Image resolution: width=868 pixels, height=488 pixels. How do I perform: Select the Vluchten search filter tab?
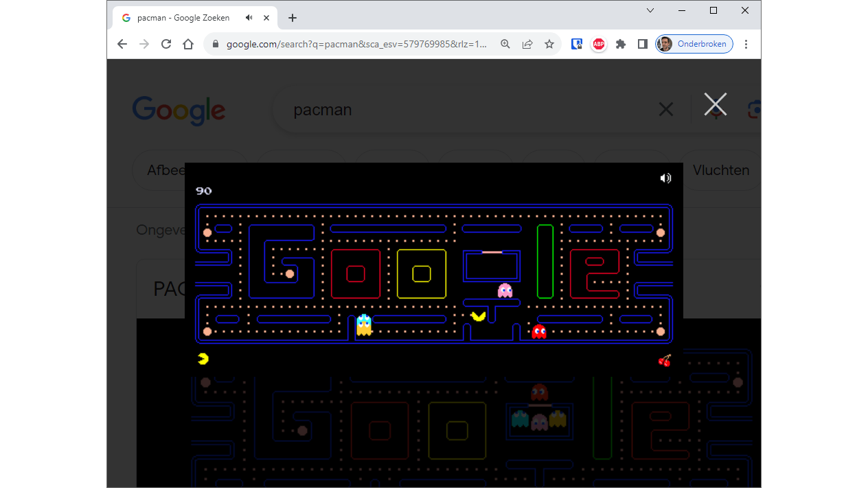coord(721,170)
